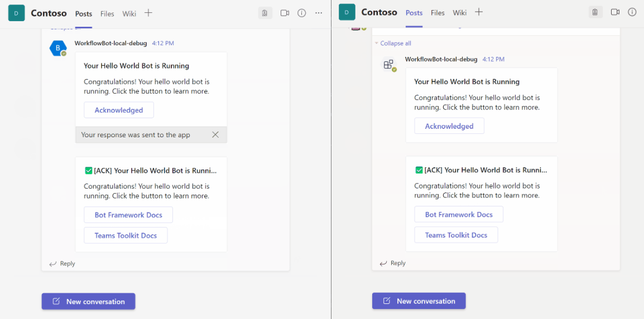Click the WorkflowBot-local-debug name in the right window
Image resolution: width=644 pixels, height=319 pixels.
[x=441, y=59]
